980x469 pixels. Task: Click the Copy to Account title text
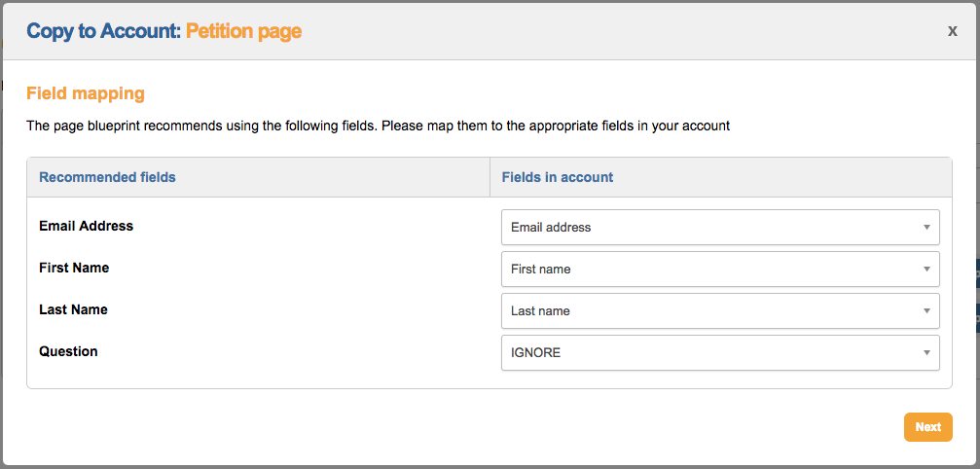(103, 31)
